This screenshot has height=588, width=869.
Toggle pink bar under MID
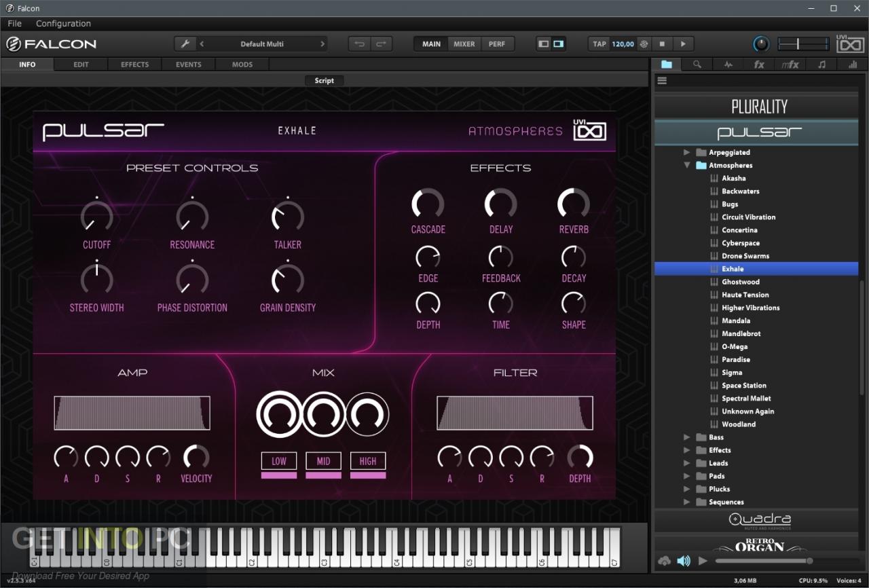[323, 475]
